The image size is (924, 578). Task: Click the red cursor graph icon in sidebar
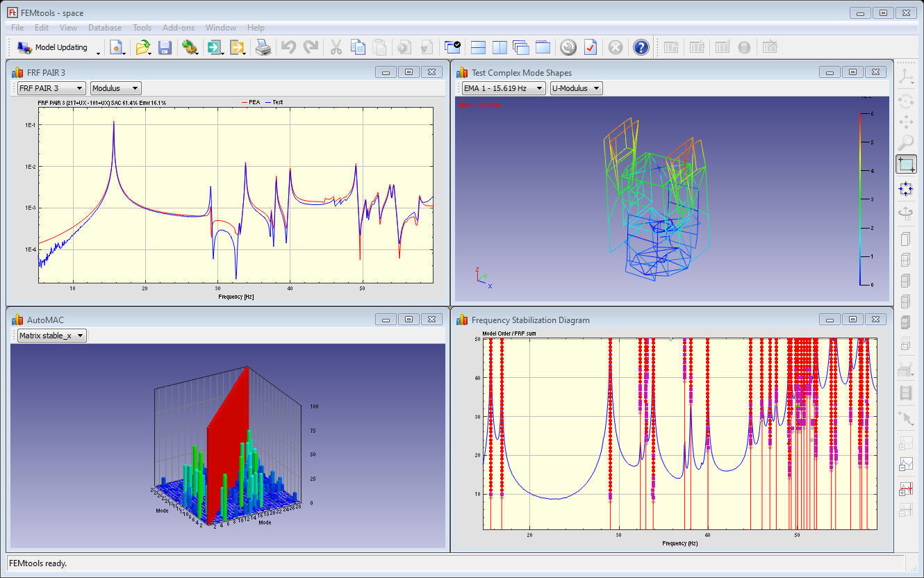(x=906, y=488)
